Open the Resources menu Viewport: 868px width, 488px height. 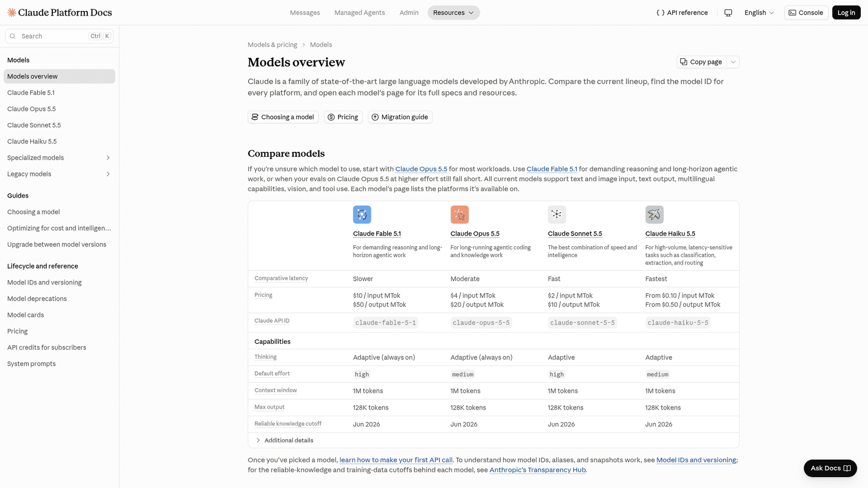pos(454,12)
